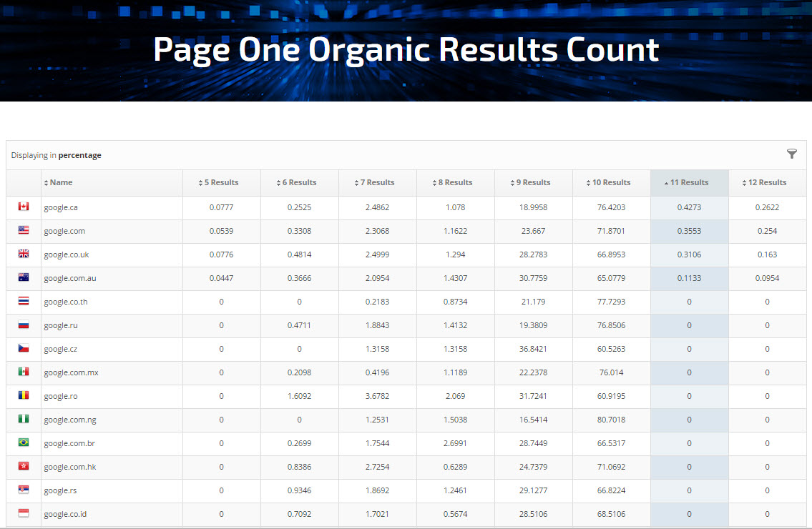Click the 0.8386 value for google.com.hk
This screenshot has height=529, width=812.
coord(299,466)
